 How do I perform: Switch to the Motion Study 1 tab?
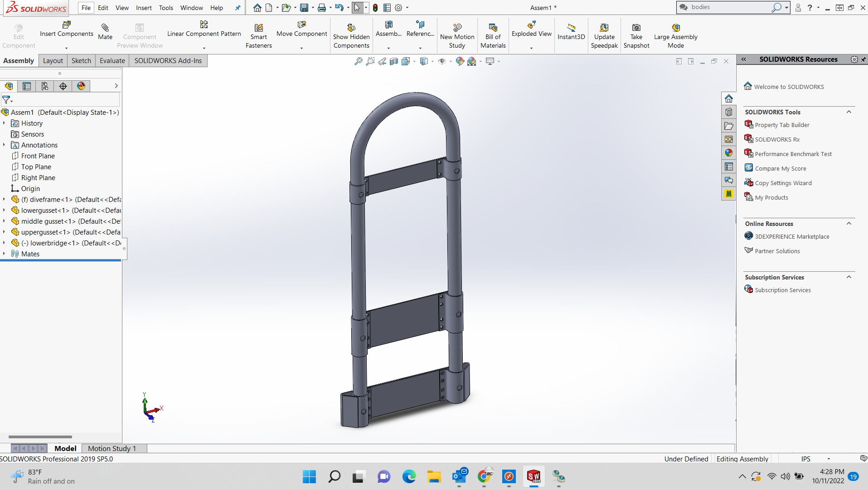pos(112,448)
